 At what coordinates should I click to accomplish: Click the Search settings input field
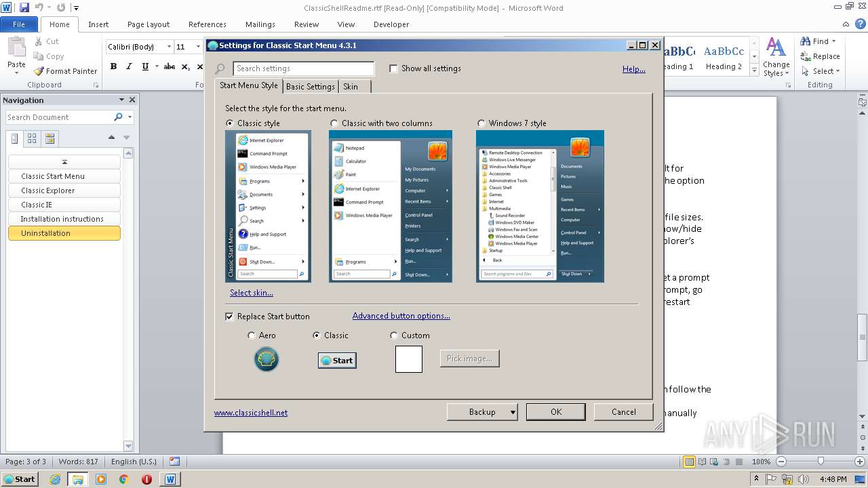tap(304, 68)
